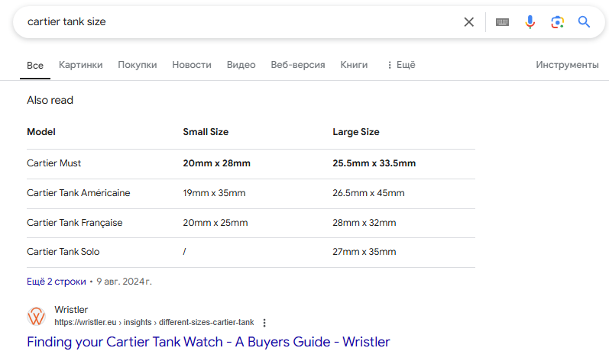Open the on-screen keyboard input tool
The image size is (609, 364).
tap(502, 22)
